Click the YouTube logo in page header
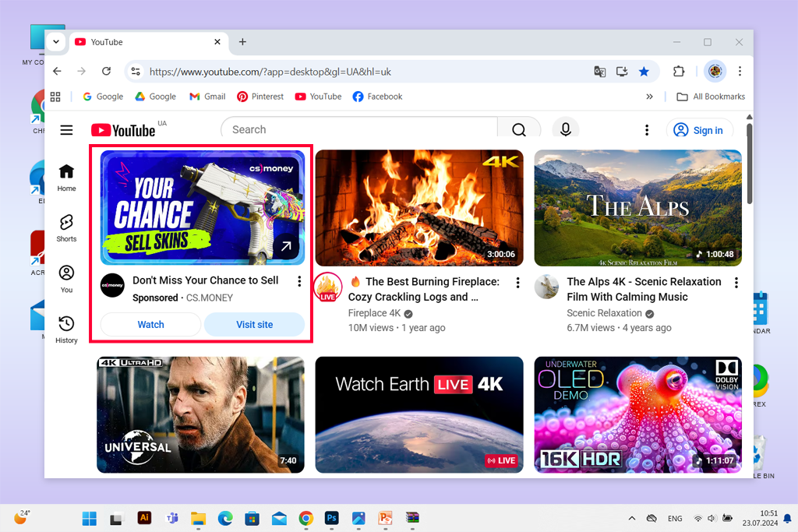This screenshot has height=532, width=798. [123, 130]
